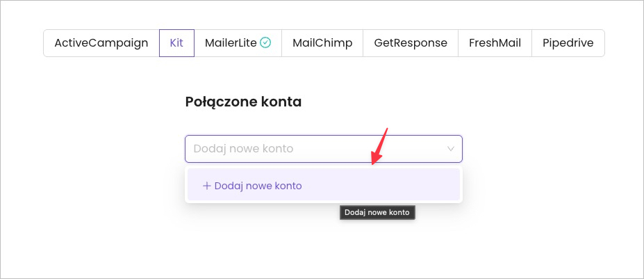The height and width of the screenshot is (279, 644).
Task: Click the plus icon in the dropdown option
Action: pos(206,186)
